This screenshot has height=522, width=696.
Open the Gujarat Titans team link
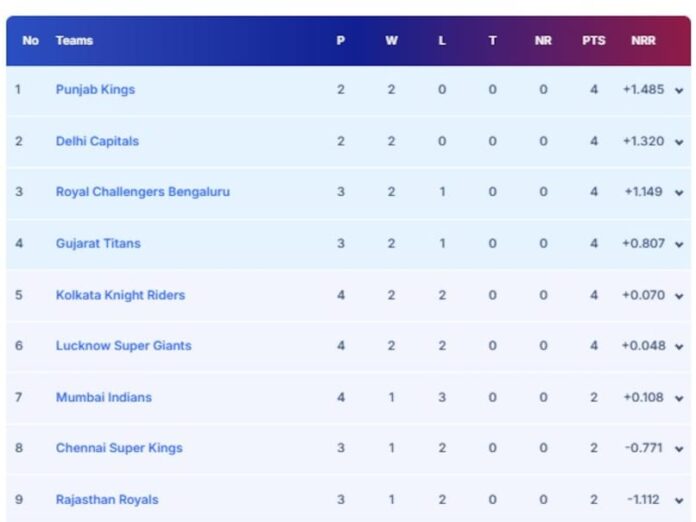(x=98, y=243)
